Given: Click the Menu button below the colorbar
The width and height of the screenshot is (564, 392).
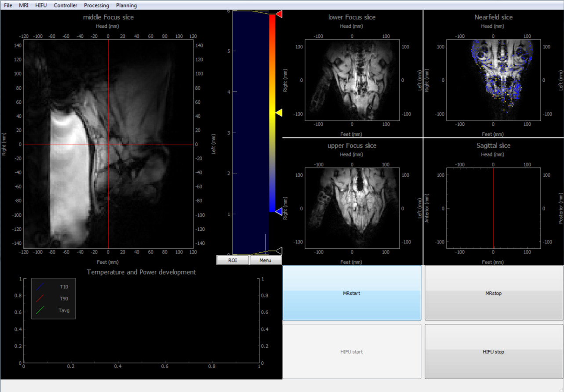Looking at the screenshot, I should click(x=265, y=260).
